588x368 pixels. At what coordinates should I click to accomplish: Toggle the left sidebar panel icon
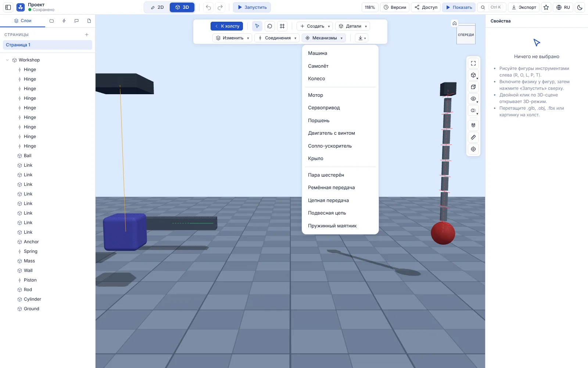click(x=8, y=7)
